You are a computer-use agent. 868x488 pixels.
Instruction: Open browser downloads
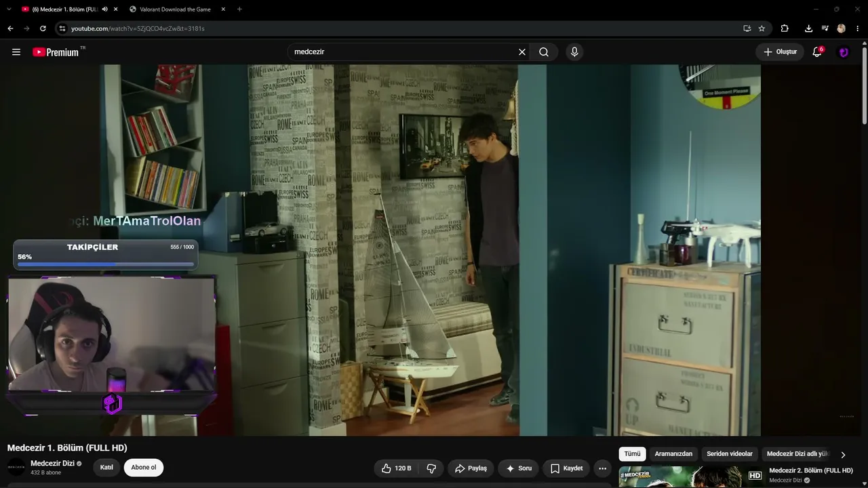click(x=808, y=28)
